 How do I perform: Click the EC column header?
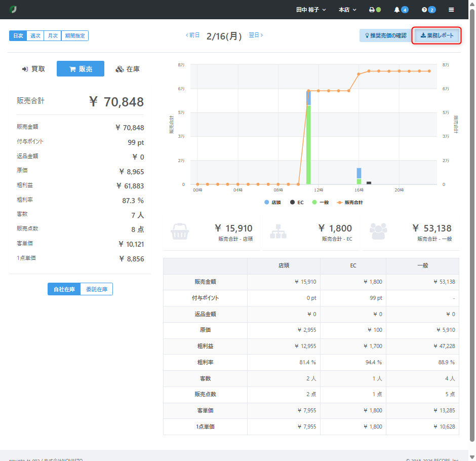click(x=353, y=265)
